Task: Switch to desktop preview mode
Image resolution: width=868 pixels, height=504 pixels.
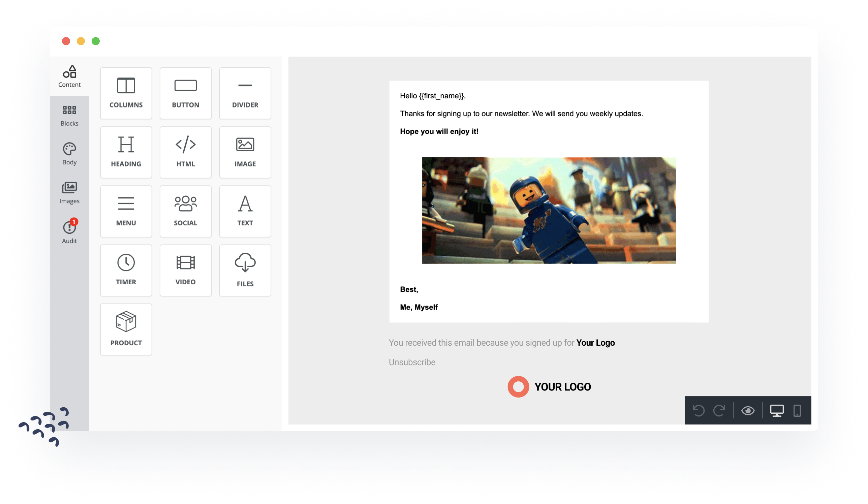Action: point(777,410)
